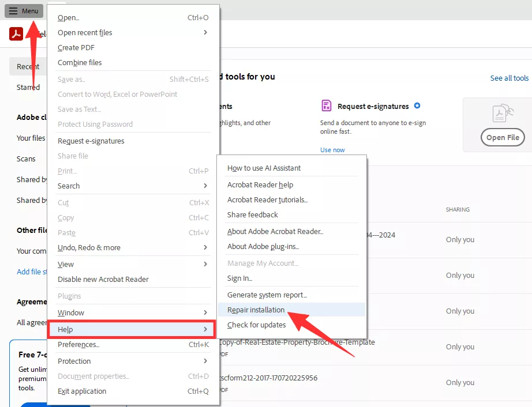Click the document illustration above Open File

503,114
